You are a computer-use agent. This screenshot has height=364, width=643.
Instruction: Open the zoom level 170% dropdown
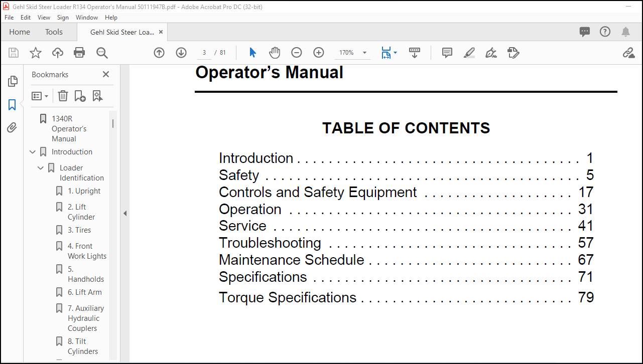click(x=364, y=53)
